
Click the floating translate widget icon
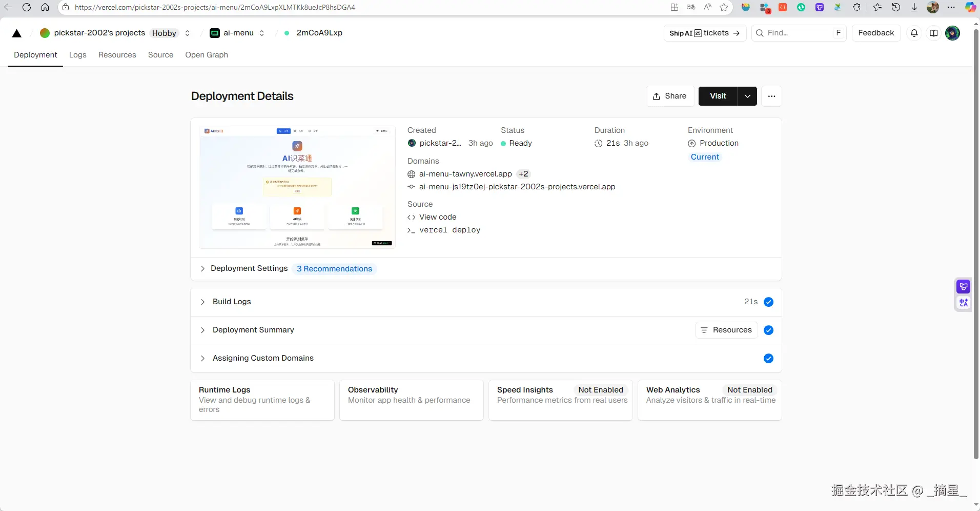tap(964, 303)
